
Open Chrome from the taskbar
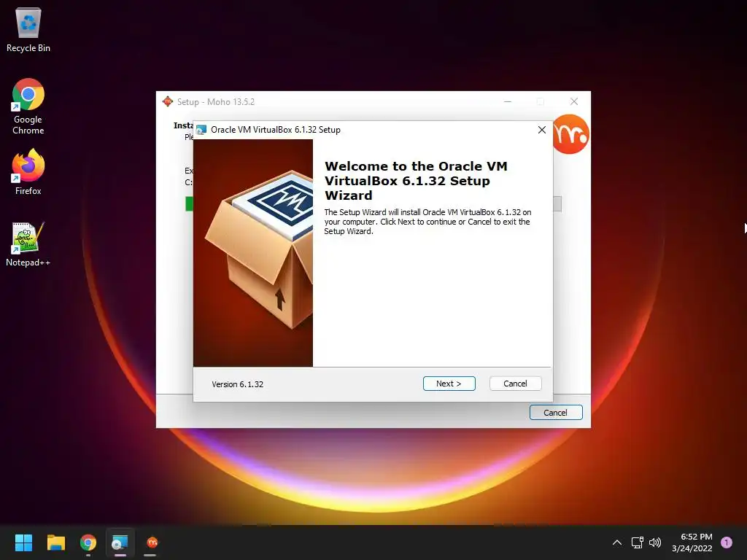88,542
